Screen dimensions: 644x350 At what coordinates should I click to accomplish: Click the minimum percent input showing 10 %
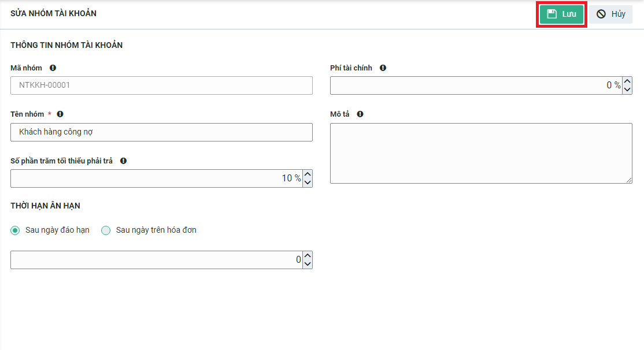tap(157, 178)
